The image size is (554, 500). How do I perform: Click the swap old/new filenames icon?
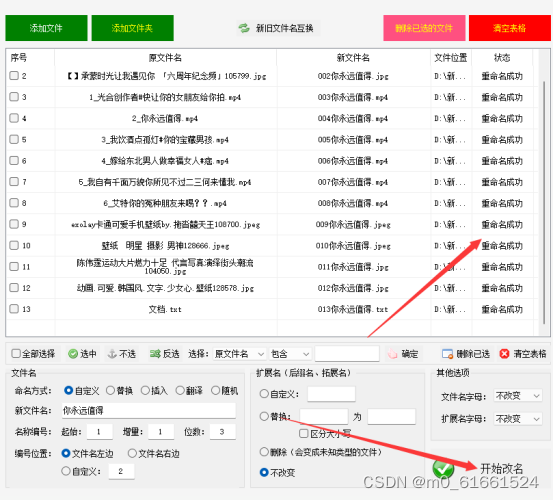(x=244, y=28)
